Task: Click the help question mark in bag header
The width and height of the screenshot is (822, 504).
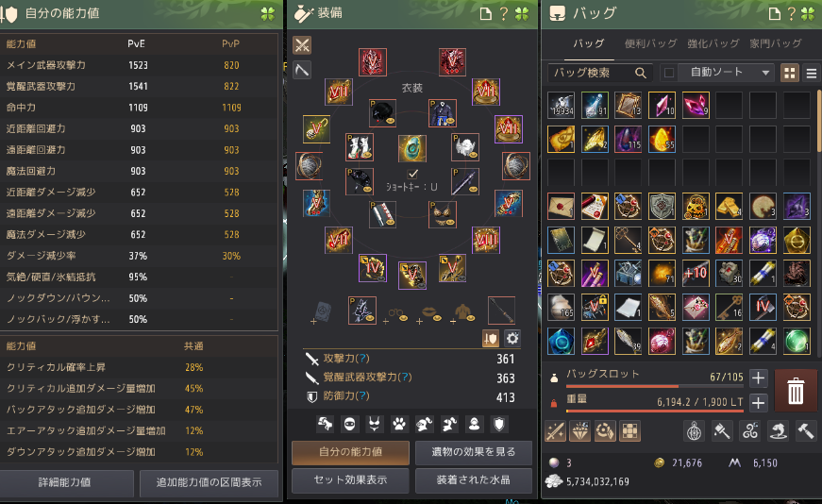Action: pos(792,13)
